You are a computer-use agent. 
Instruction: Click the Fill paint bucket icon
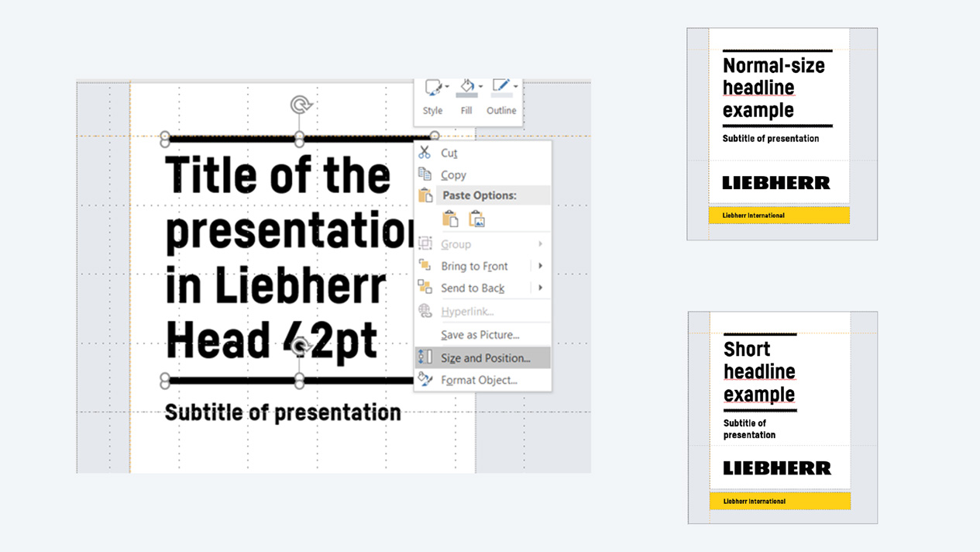pyautogui.click(x=466, y=87)
